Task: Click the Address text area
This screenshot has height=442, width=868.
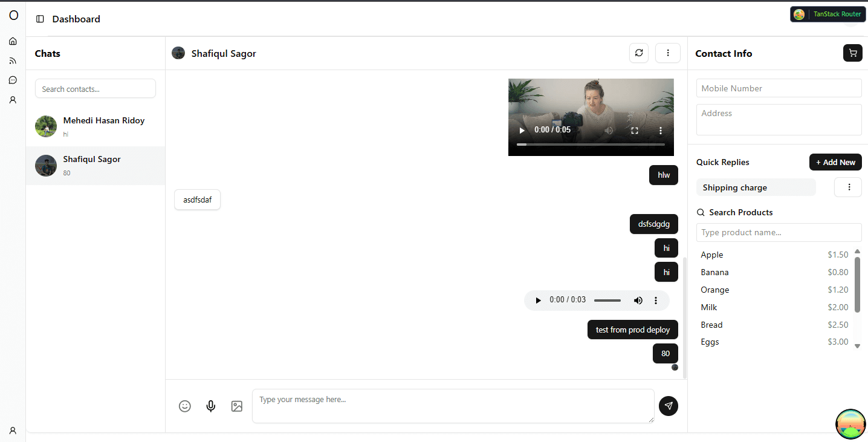Action: (779, 120)
